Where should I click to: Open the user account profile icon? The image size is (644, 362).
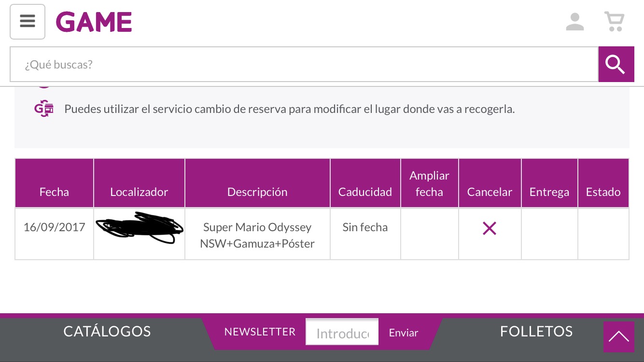(x=575, y=22)
